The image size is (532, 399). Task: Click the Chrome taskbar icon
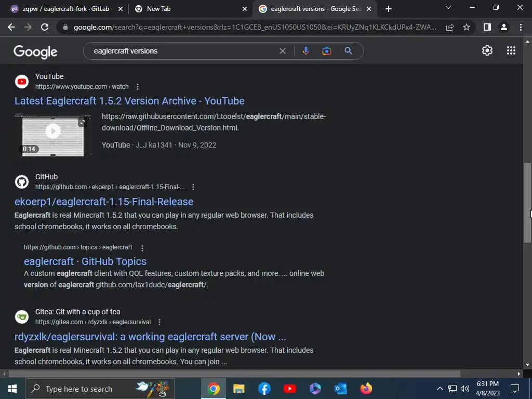point(214,389)
